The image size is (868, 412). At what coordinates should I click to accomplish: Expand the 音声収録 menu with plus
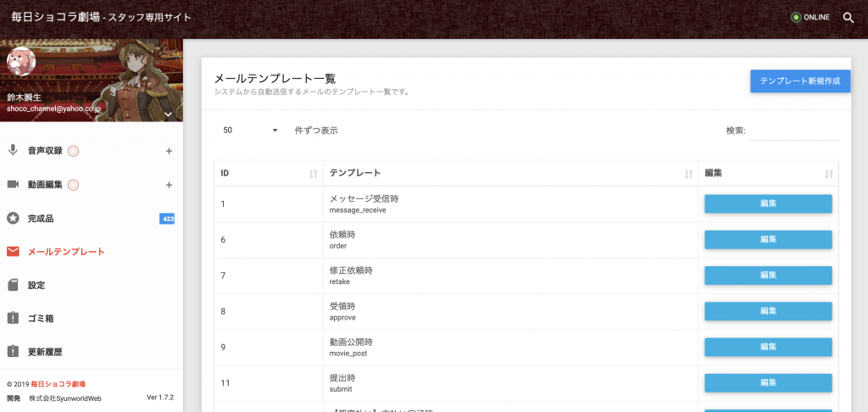click(x=169, y=152)
